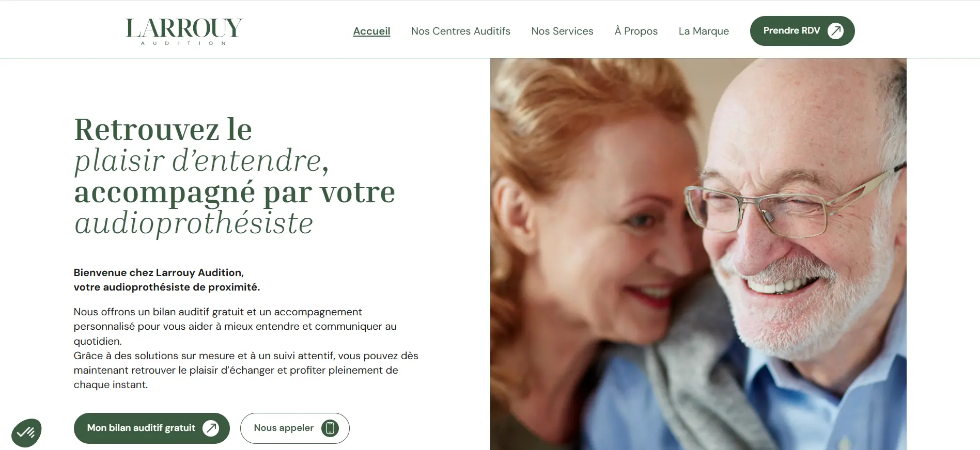Click the arrow icon in bilan auditif button
This screenshot has width=980, height=450.
point(211,428)
